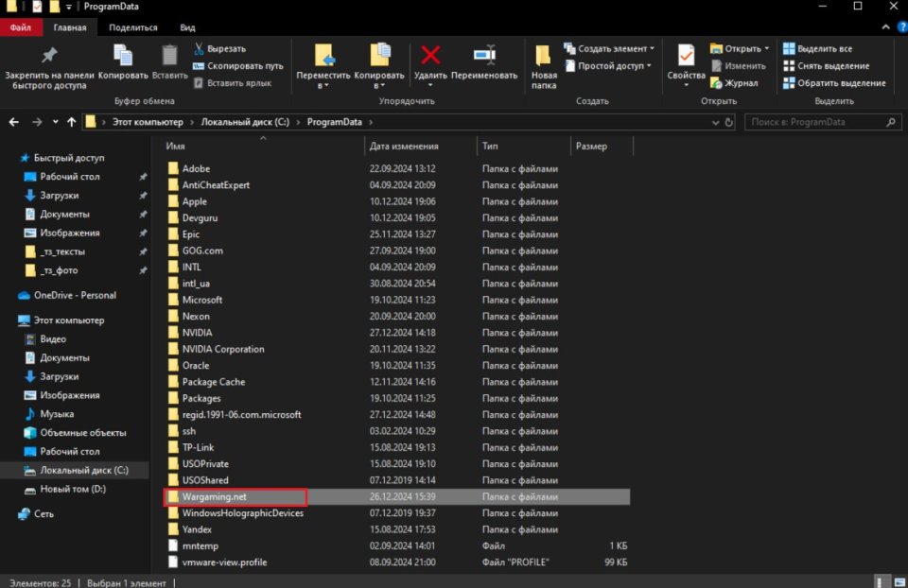Viewport: 908px width, 588px height.
Task: Open Переместить в menu
Action: [323, 66]
